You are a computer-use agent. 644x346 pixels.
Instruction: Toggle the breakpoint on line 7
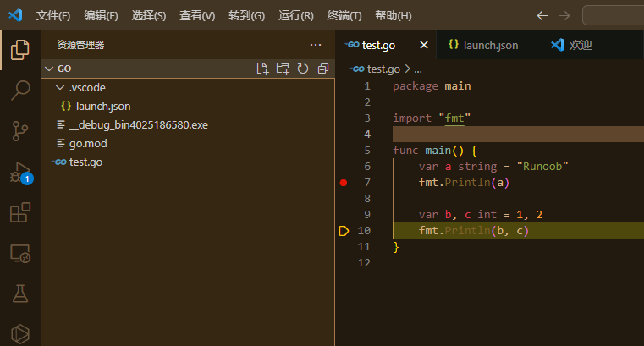(x=344, y=183)
